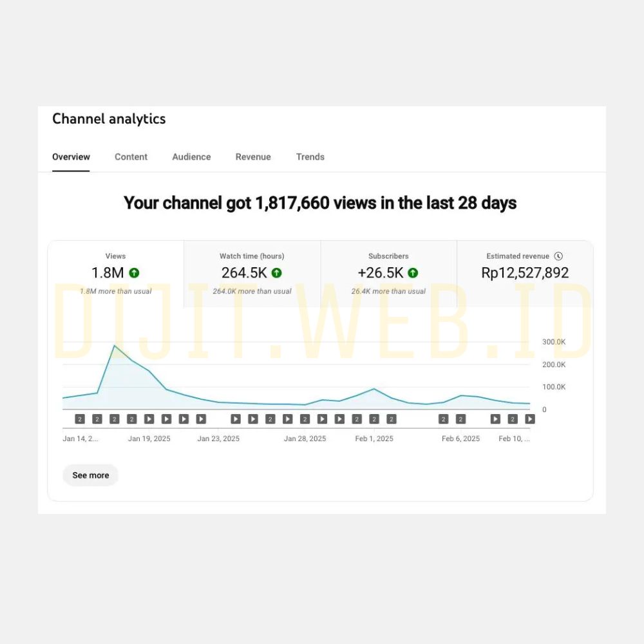Open the Content tab

131,157
